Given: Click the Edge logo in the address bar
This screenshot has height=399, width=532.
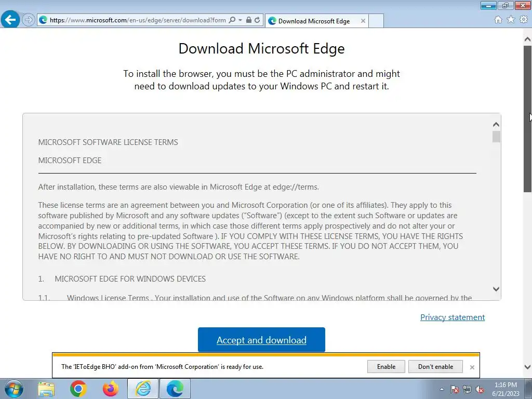Looking at the screenshot, I should pyautogui.click(x=43, y=20).
